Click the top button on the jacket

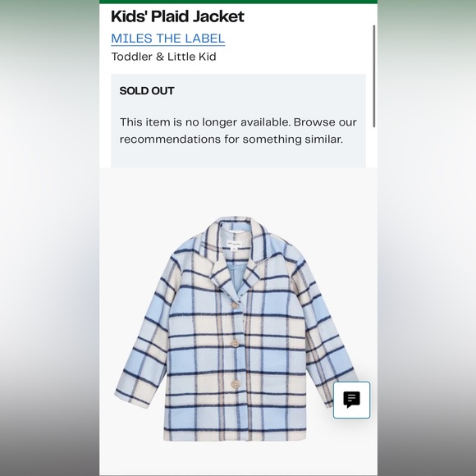pyautogui.click(x=235, y=305)
